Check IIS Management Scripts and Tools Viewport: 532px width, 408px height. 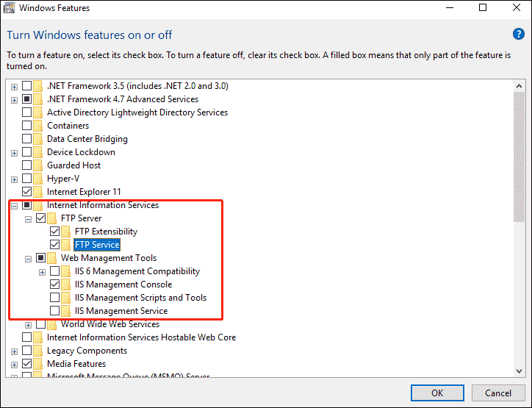pyautogui.click(x=54, y=297)
